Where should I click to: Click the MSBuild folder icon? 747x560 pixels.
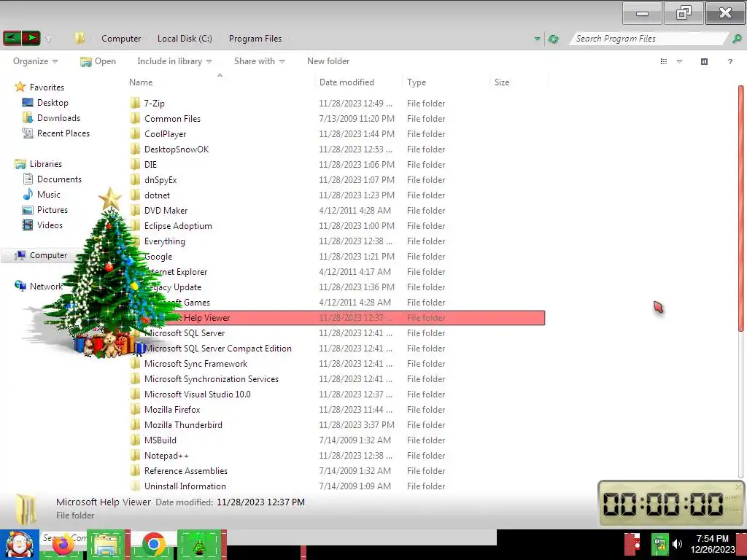click(x=135, y=440)
